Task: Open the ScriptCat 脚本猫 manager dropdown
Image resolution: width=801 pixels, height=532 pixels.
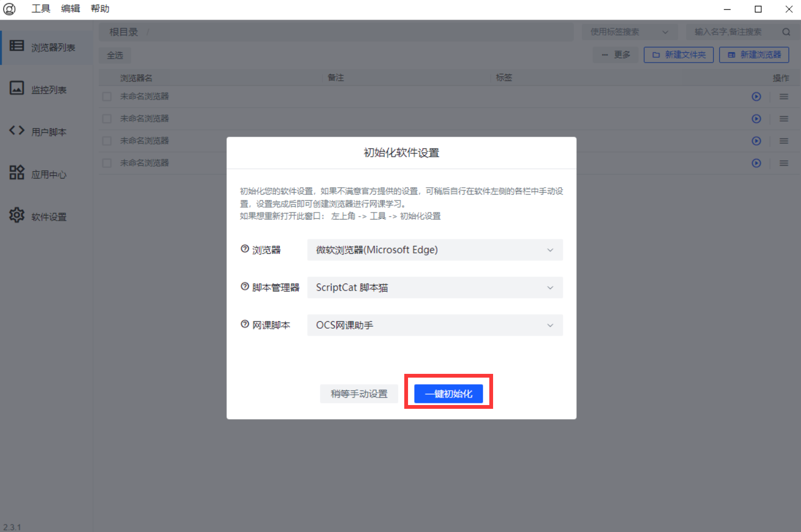Action: pos(435,287)
